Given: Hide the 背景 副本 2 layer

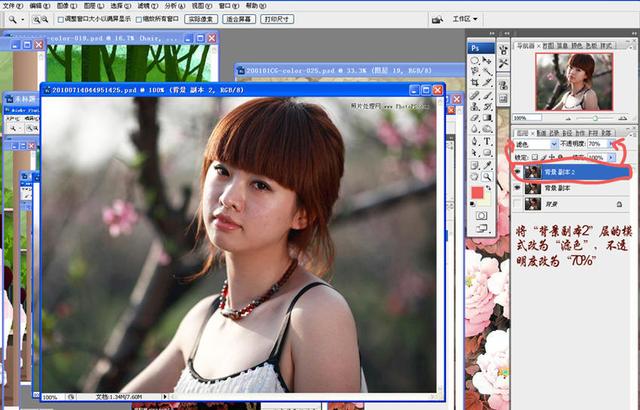Looking at the screenshot, I should 517,172.
